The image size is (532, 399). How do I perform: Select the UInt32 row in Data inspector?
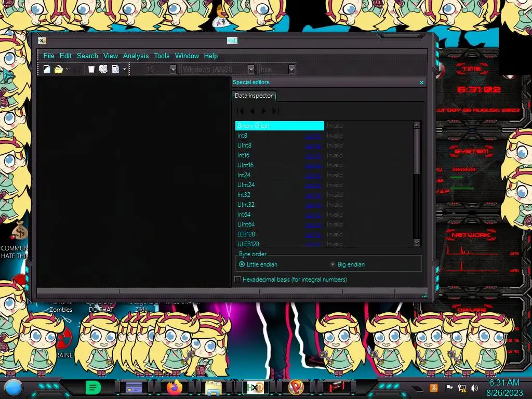pyautogui.click(x=324, y=205)
